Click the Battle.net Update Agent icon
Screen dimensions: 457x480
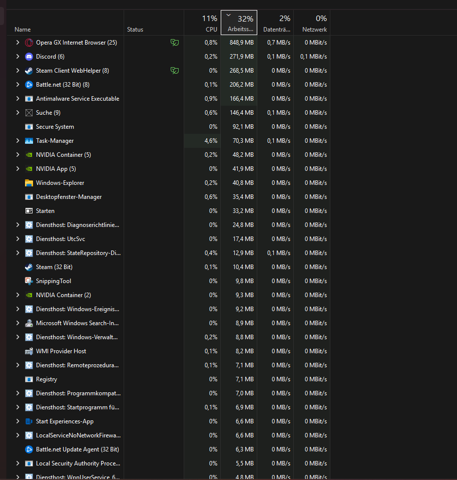coord(29,449)
